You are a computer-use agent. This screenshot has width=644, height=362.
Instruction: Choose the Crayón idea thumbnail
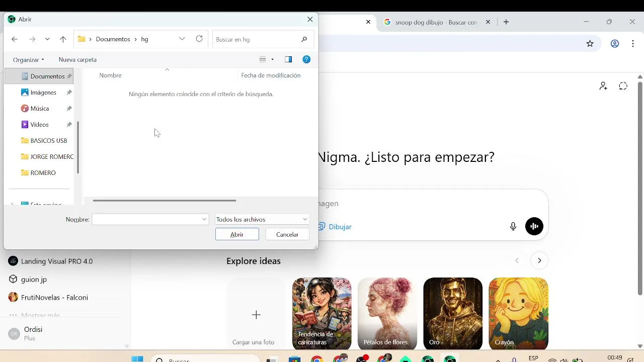click(518, 314)
